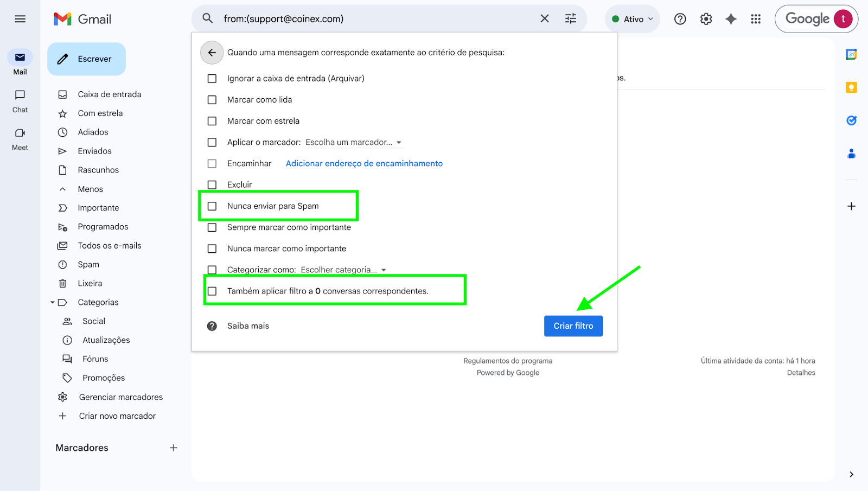868x491 pixels.
Task: Open the Gmail main menu hamburger icon
Action: pyautogui.click(x=20, y=19)
